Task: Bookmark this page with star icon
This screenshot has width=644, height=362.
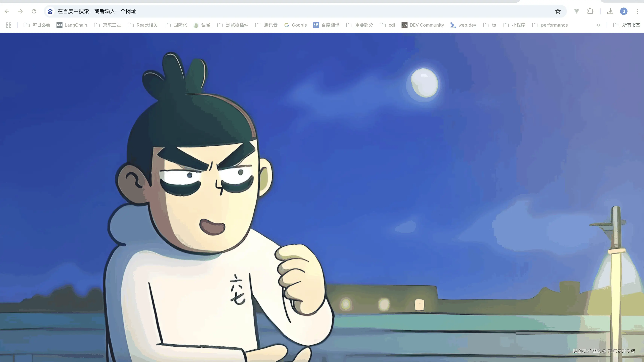Action: coord(558,11)
